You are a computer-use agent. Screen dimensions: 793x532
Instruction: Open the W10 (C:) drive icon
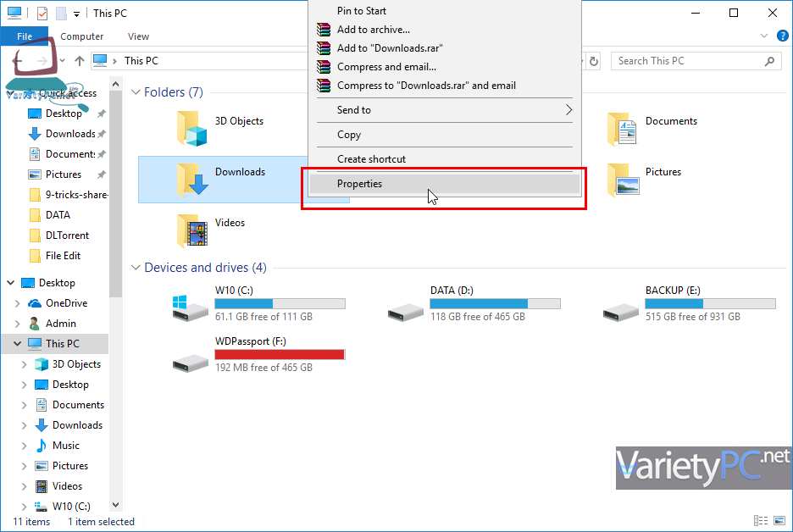pyautogui.click(x=191, y=309)
